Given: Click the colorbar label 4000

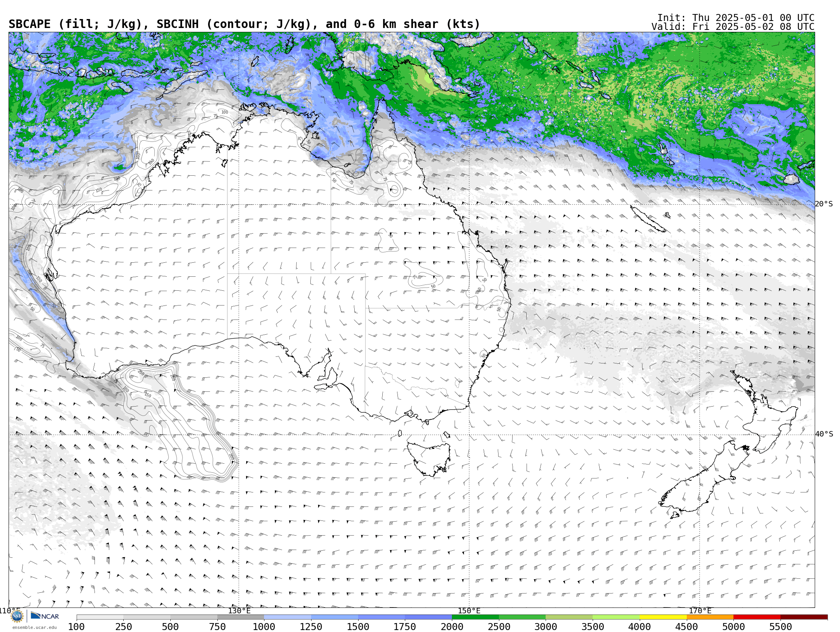Looking at the screenshot, I should [640, 627].
